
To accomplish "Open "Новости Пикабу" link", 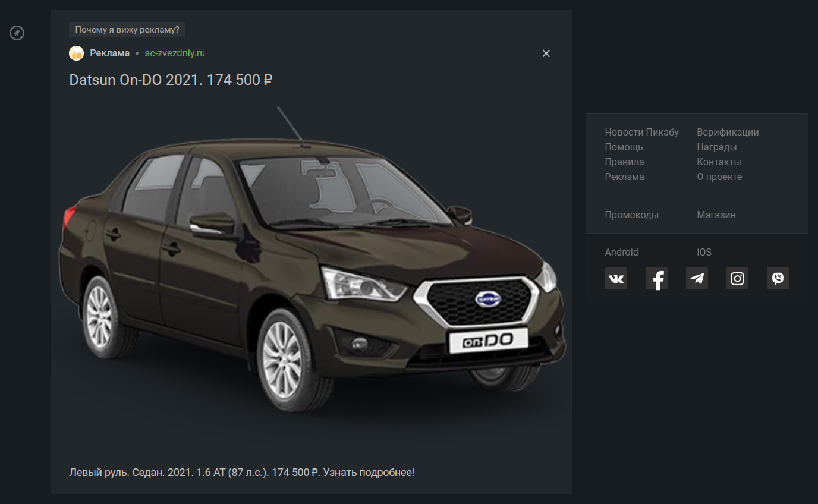I will tap(641, 132).
